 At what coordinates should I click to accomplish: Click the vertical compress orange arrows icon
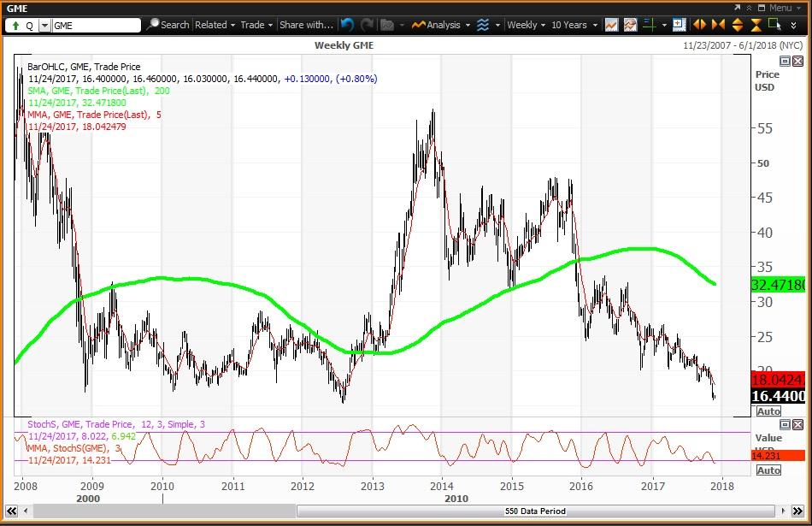point(756,25)
